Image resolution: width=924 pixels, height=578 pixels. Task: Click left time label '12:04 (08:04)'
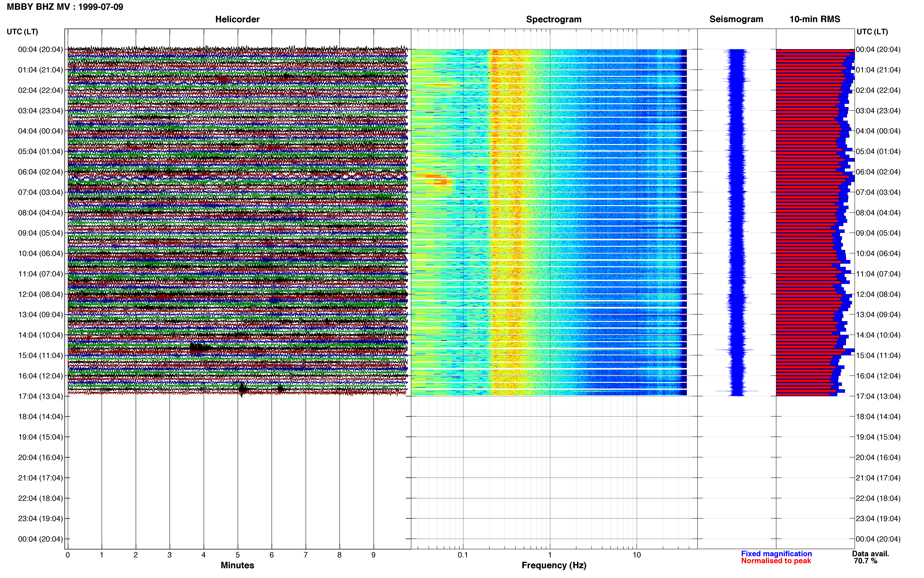pyautogui.click(x=40, y=294)
